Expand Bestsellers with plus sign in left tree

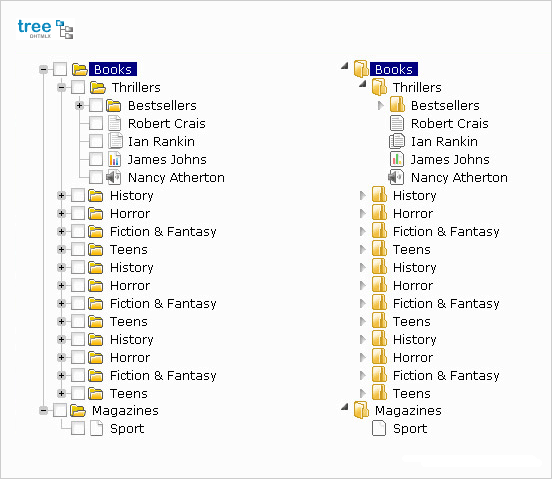click(x=80, y=105)
